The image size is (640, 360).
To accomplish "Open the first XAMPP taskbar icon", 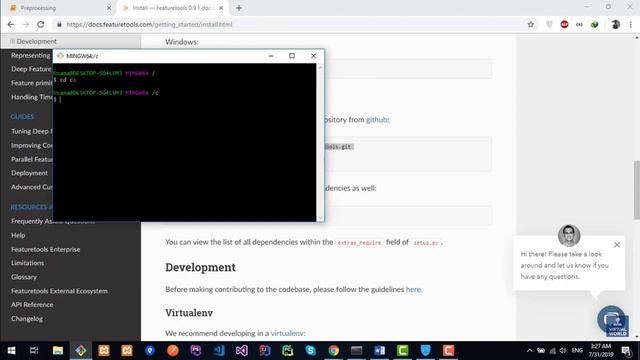I will click(x=104, y=351).
